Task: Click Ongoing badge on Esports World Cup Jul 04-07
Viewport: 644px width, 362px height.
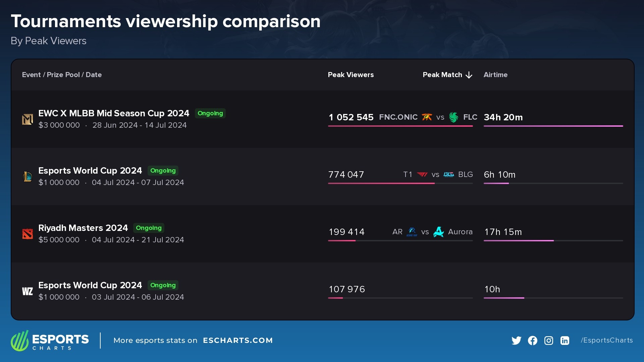Action: pos(163,171)
